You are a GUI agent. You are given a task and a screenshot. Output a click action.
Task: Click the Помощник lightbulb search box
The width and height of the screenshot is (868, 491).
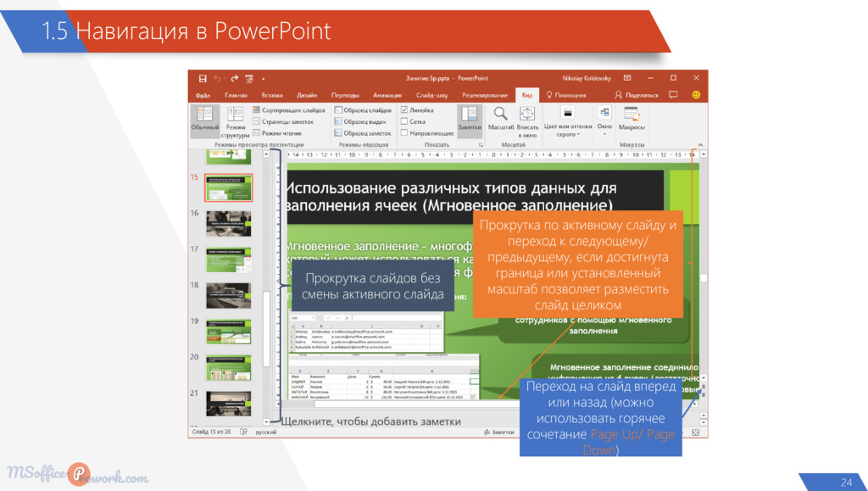[566, 95]
